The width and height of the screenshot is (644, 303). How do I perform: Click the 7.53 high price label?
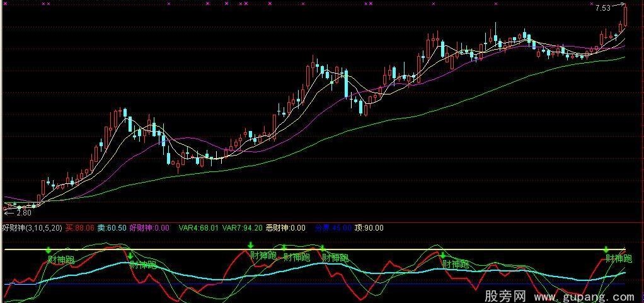[602, 8]
